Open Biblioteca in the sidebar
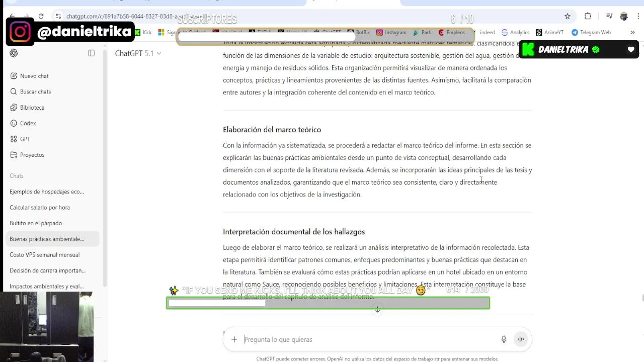644x362 pixels. (32, 108)
